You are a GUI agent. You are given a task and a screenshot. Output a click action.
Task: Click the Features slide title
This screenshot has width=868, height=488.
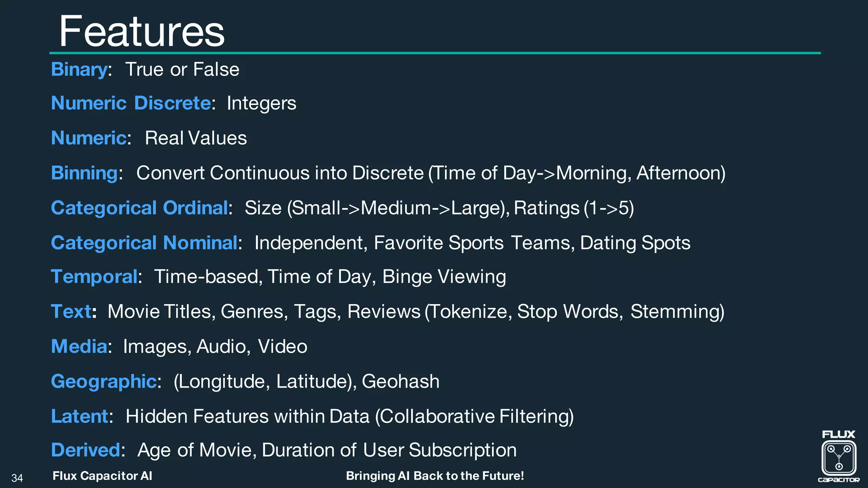[x=142, y=31]
